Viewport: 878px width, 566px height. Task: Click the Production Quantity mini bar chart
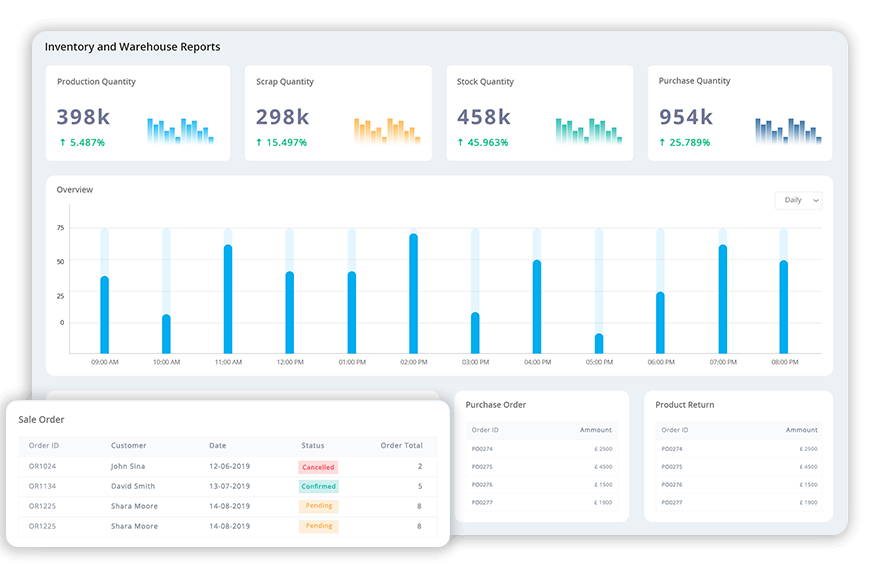[180, 131]
